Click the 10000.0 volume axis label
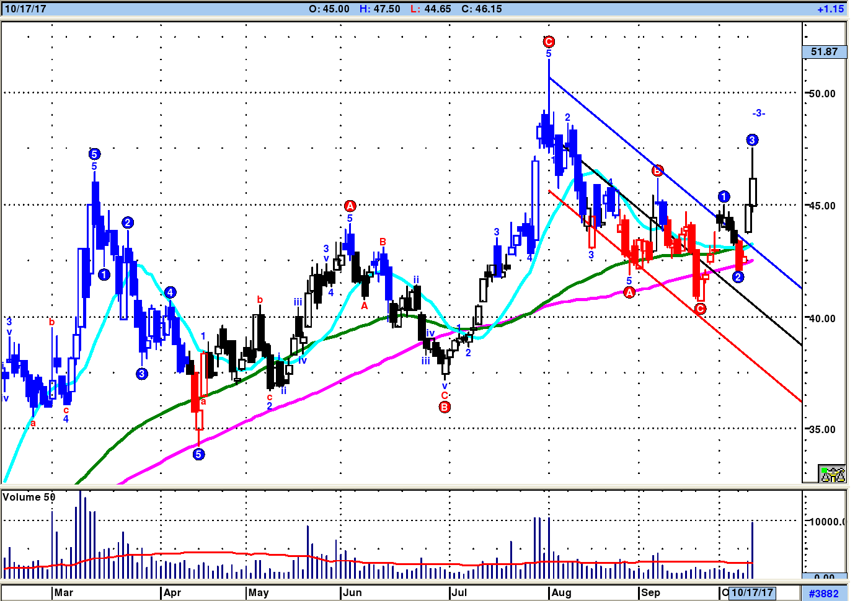868x601 pixels. [x=826, y=522]
